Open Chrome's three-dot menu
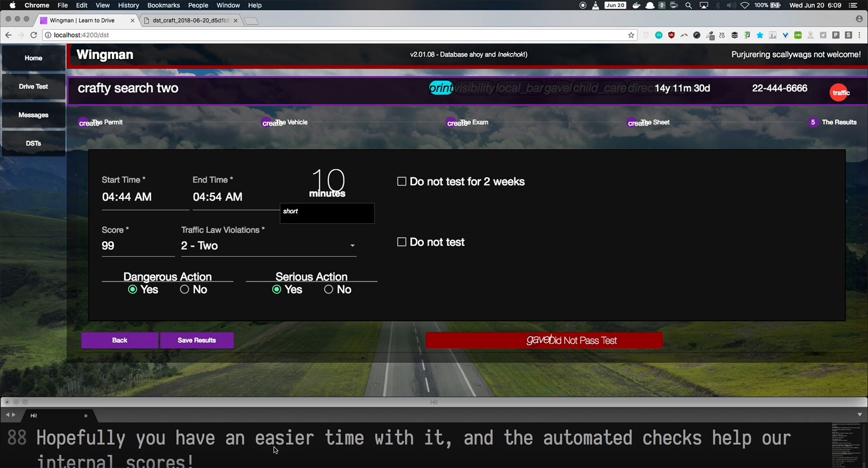This screenshot has height=468, width=868. pos(859,35)
